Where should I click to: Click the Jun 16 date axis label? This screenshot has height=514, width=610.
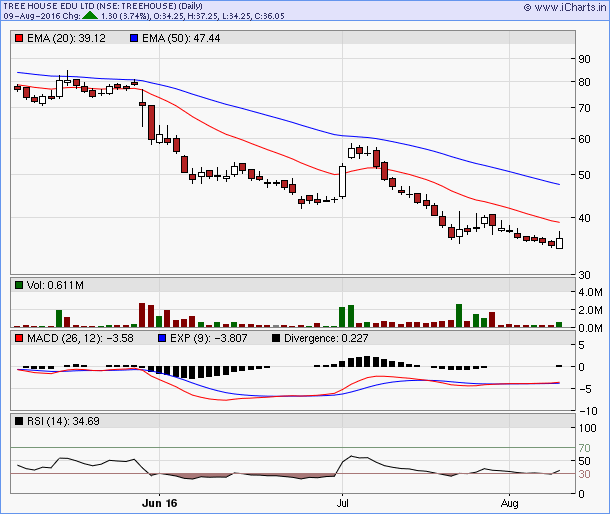[x=160, y=503]
